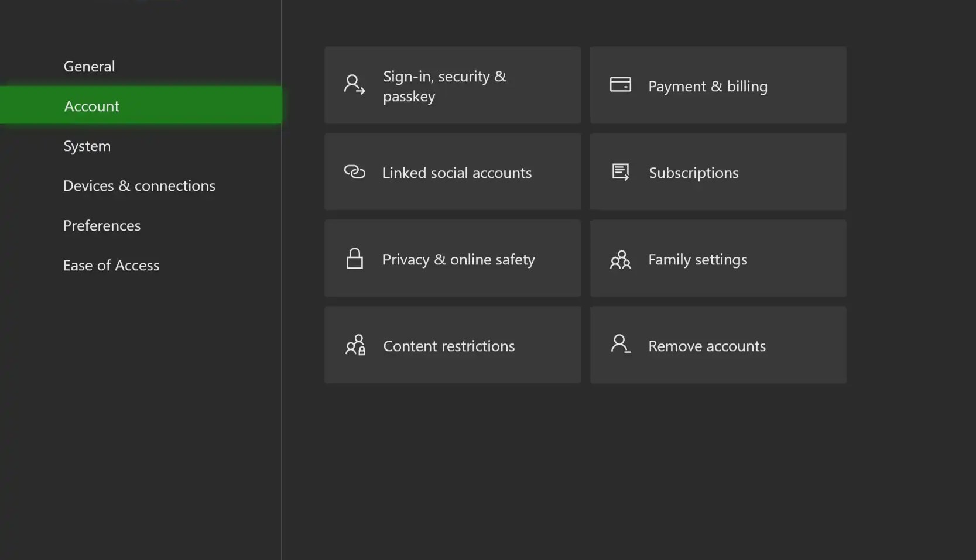Click the padlock privacy icon

(354, 259)
